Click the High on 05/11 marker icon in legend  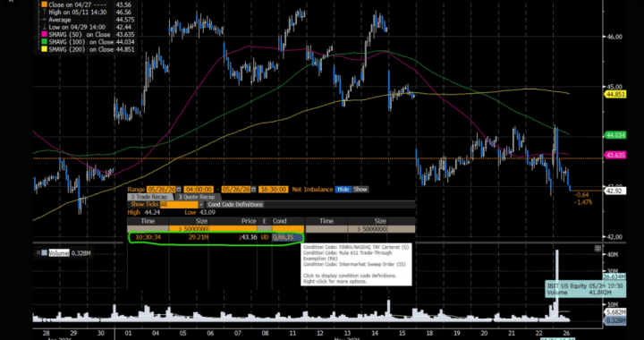coord(45,13)
